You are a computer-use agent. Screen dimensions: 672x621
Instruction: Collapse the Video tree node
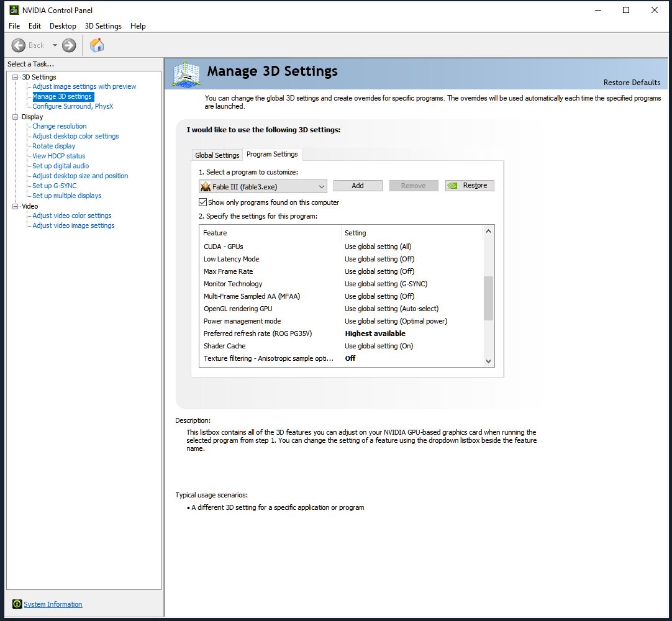(16, 206)
